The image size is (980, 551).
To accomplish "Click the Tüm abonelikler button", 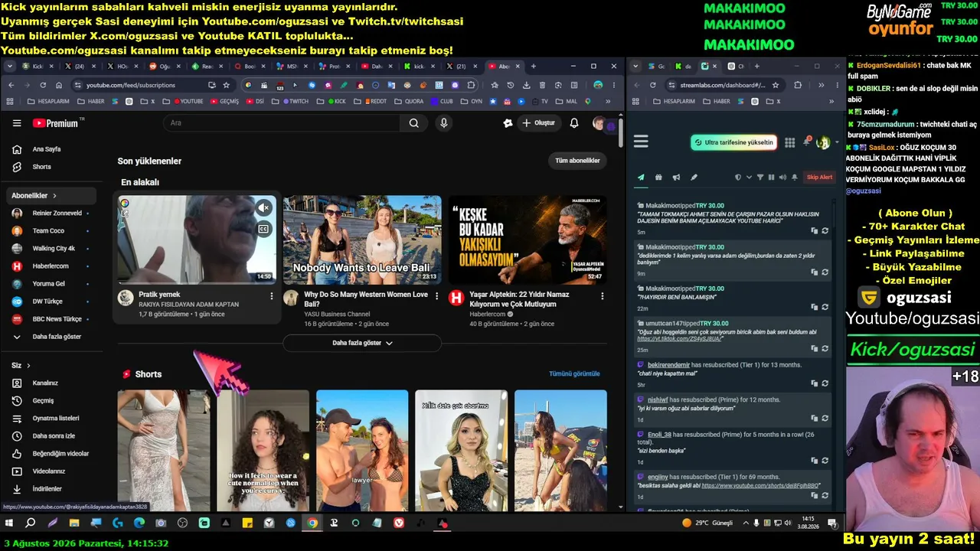I will tap(577, 161).
